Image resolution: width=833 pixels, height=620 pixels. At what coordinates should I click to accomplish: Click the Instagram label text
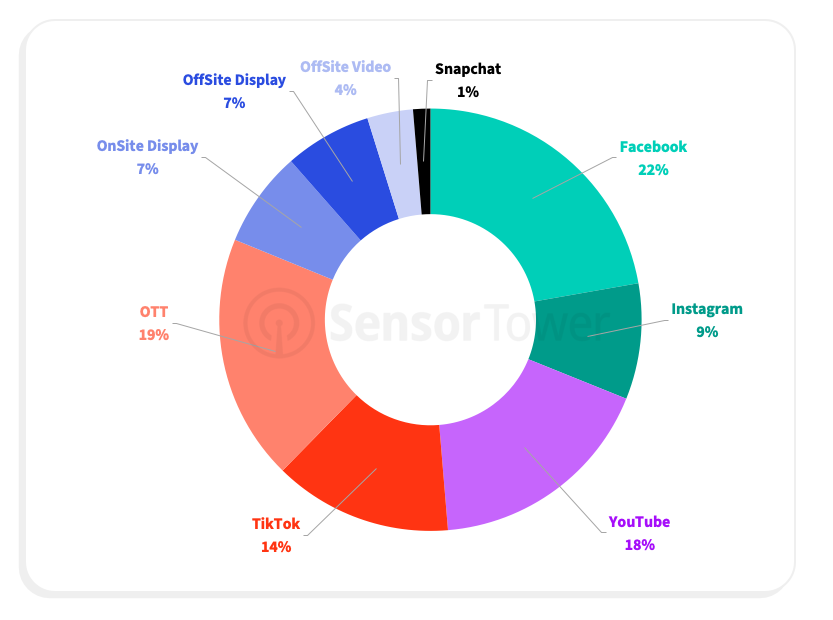tap(707, 309)
